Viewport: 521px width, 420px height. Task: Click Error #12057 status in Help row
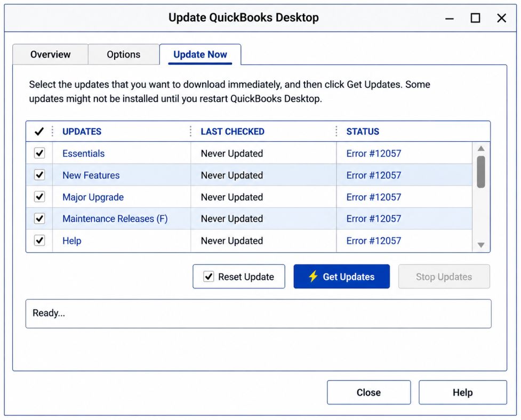click(374, 241)
